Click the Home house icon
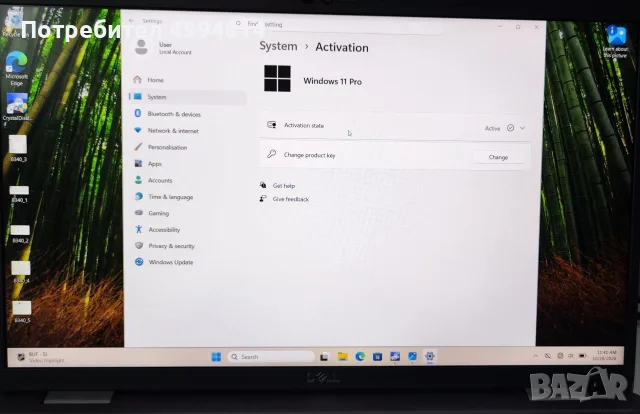The width and height of the screenshot is (640, 414). [138, 79]
